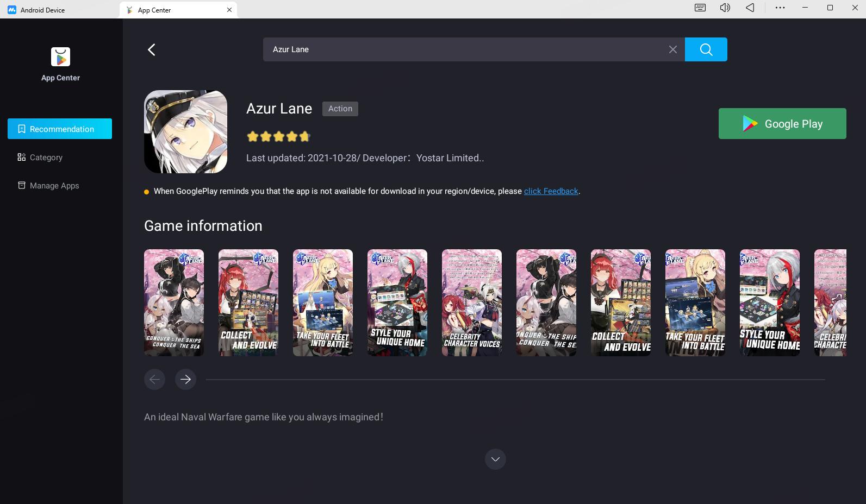866x504 pixels.
Task: Click the back arrow icon
Action: [152, 49]
